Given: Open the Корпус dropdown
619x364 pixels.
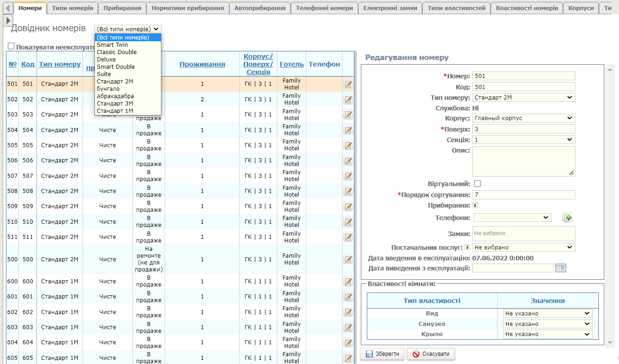Looking at the screenshot, I should tap(524, 118).
